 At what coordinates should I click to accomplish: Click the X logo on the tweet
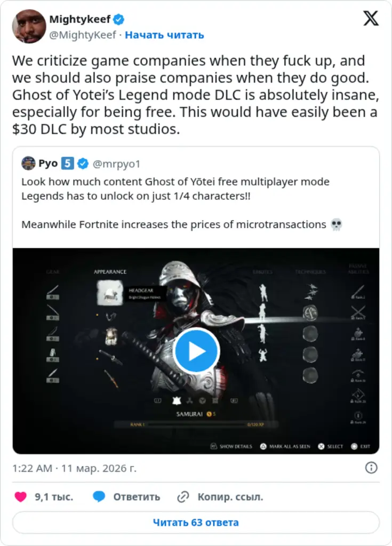(x=372, y=19)
